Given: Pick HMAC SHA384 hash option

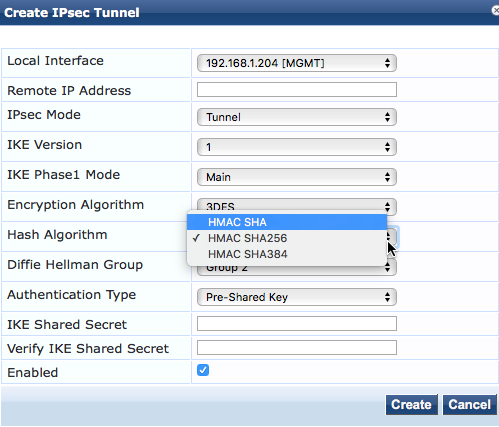Looking at the screenshot, I should tap(287, 254).
